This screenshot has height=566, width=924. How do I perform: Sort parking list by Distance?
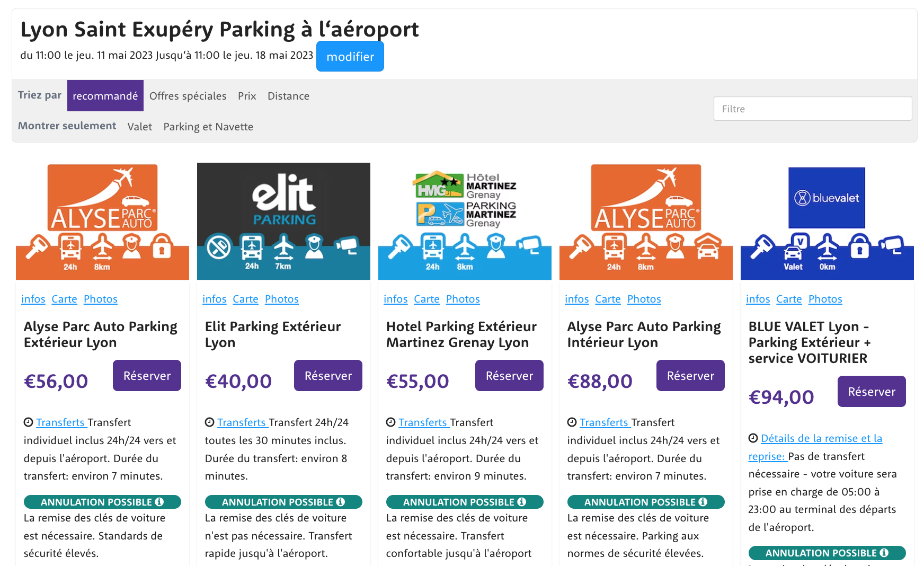click(x=288, y=96)
